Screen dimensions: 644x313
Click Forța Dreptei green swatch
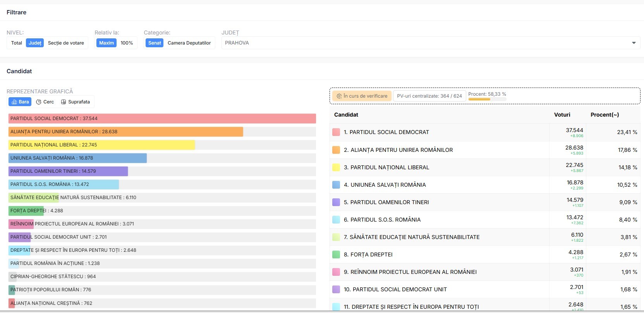(336, 255)
